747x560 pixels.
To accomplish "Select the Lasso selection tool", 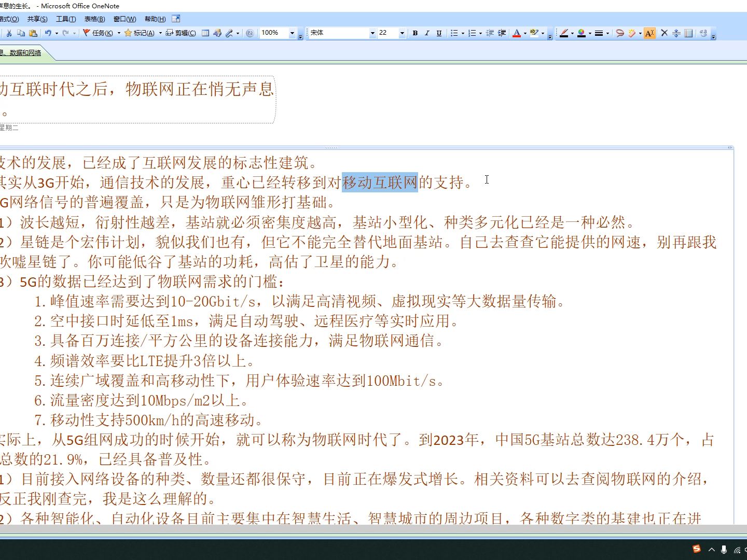I will (x=619, y=33).
